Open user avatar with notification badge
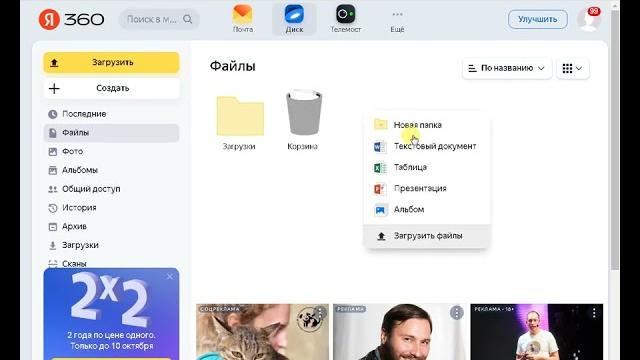Image resolution: width=640 pixels, height=360 pixels. click(x=589, y=19)
